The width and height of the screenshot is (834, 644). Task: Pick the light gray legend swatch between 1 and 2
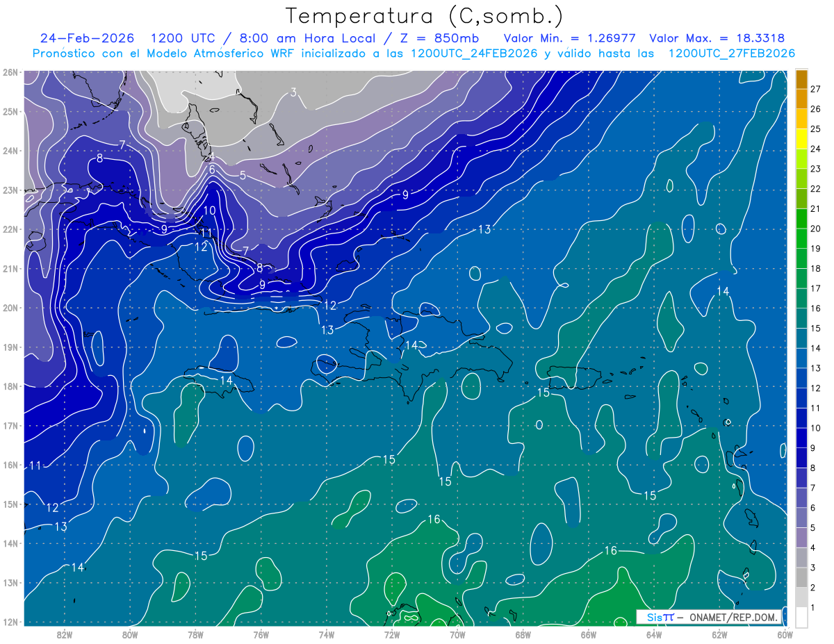pos(801,597)
